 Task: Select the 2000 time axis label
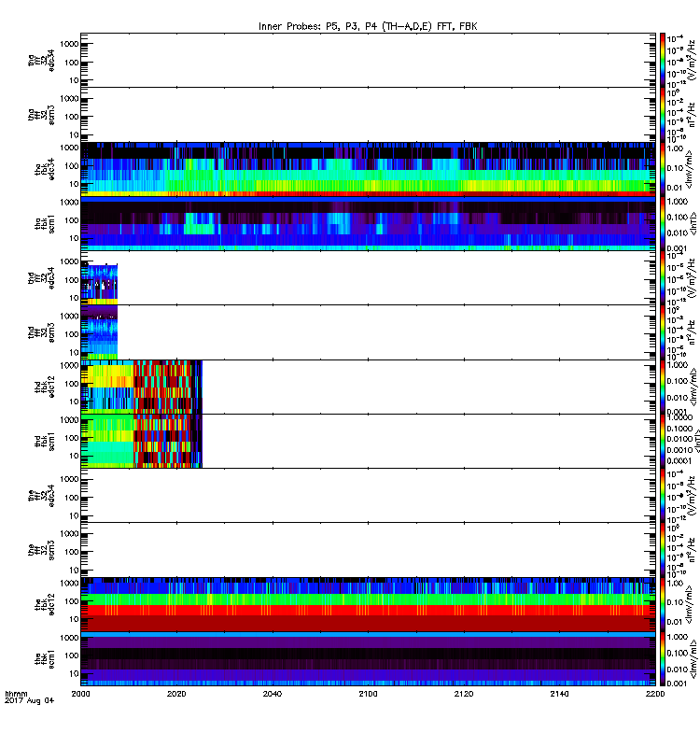[80, 694]
